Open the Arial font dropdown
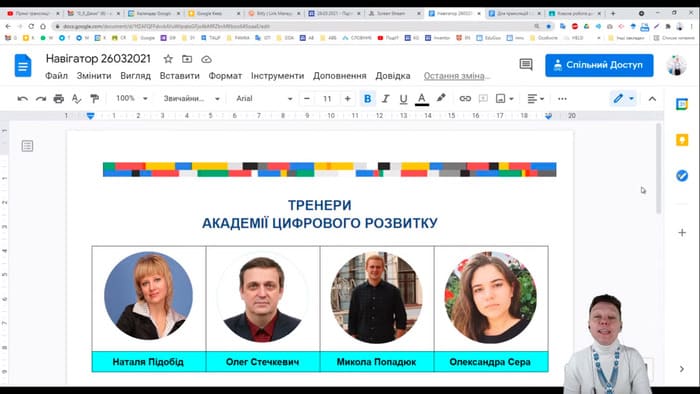Screen dimensions: 700x394 264,99
